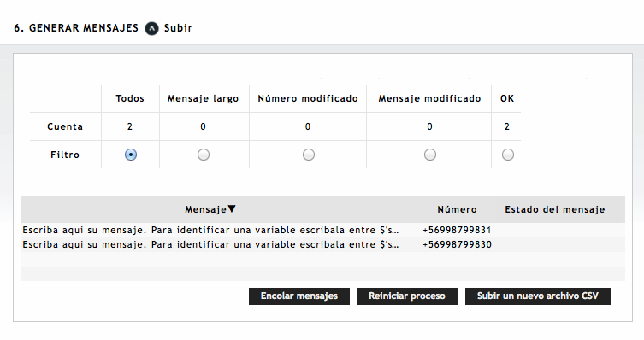The height and width of the screenshot is (340, 644).
Task: Sort by the Número column header
Action: click(x=457, y=209)
